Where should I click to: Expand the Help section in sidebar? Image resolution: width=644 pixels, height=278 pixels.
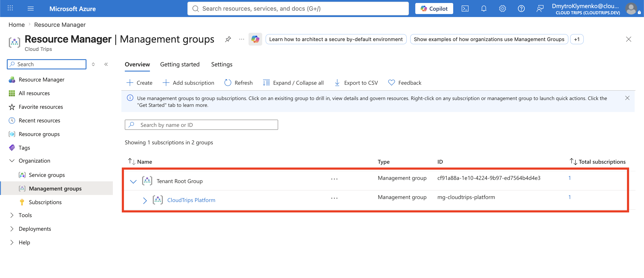click(x=12, y=242)
